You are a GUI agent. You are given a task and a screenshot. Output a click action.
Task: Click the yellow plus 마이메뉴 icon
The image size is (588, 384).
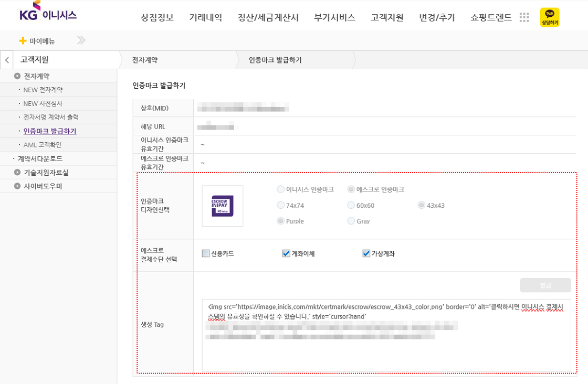[23, 41]
